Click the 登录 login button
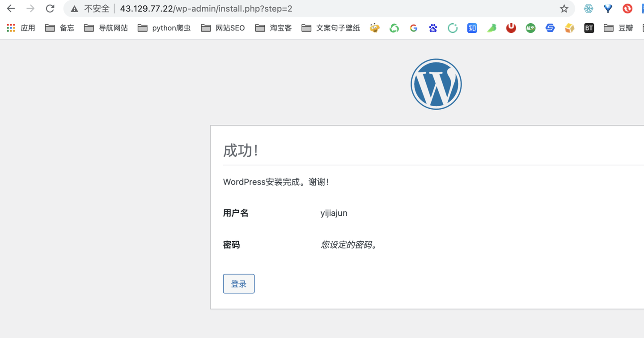The image size is (644, 338). (x=239, y=284)
